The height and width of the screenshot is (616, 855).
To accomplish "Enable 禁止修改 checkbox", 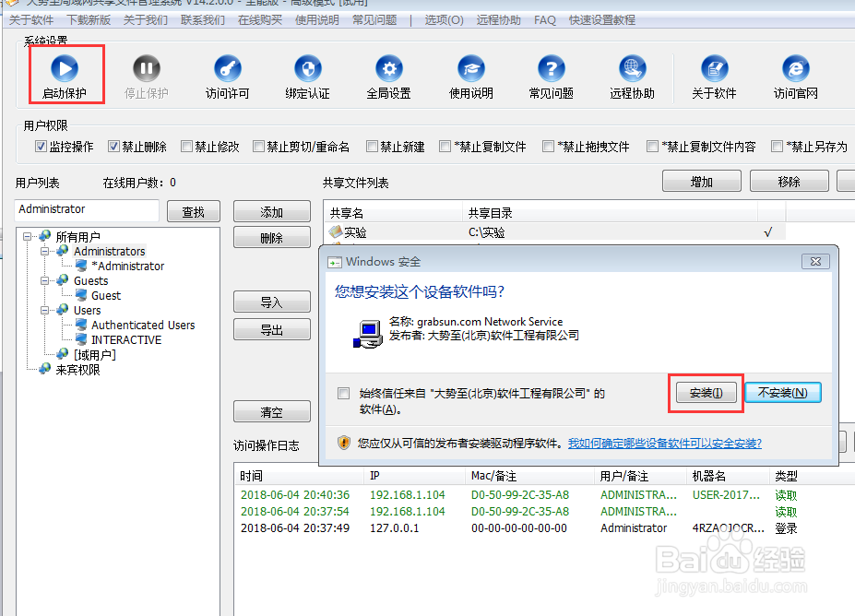I will (x=186, y=146).
